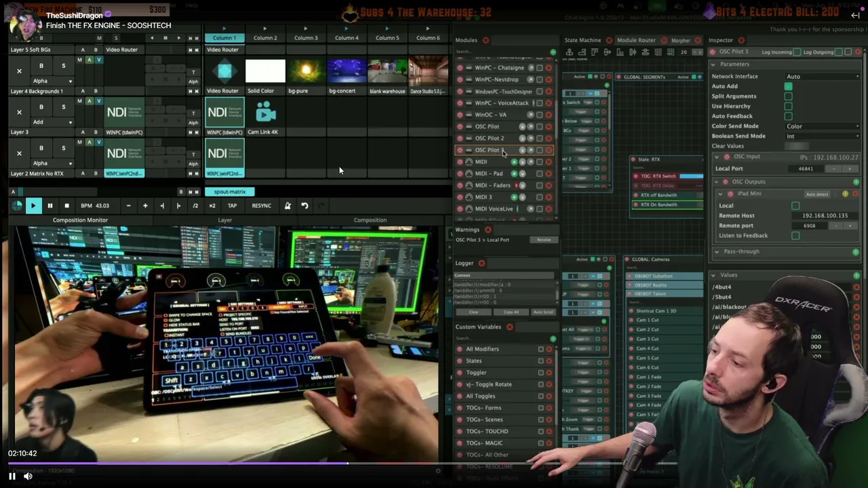Viewport: 868px width, 488px height.
Task: Click the TOG: RTX Switch blue slider bar
Action: [691, 176]
